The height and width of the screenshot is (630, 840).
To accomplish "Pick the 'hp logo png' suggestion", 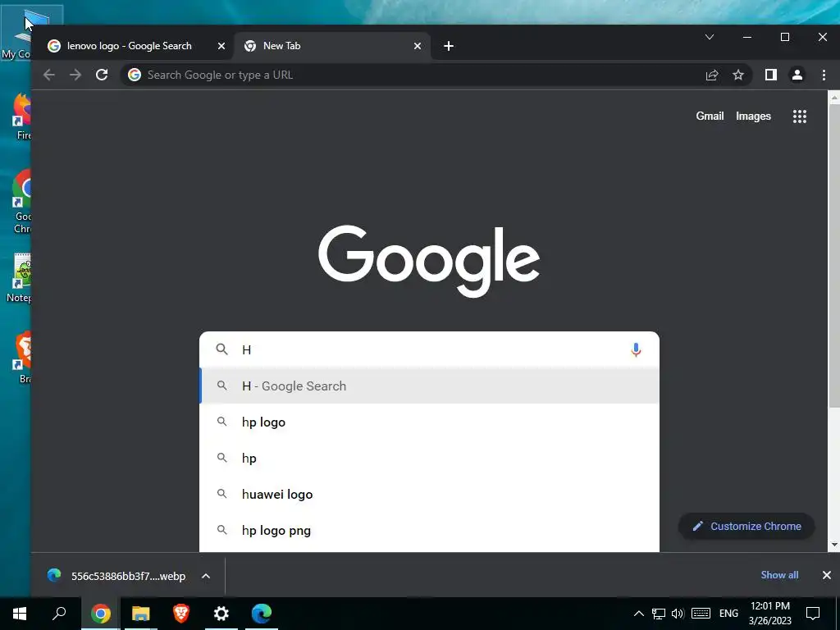I will pyautogui.click(x=429, y=531).
